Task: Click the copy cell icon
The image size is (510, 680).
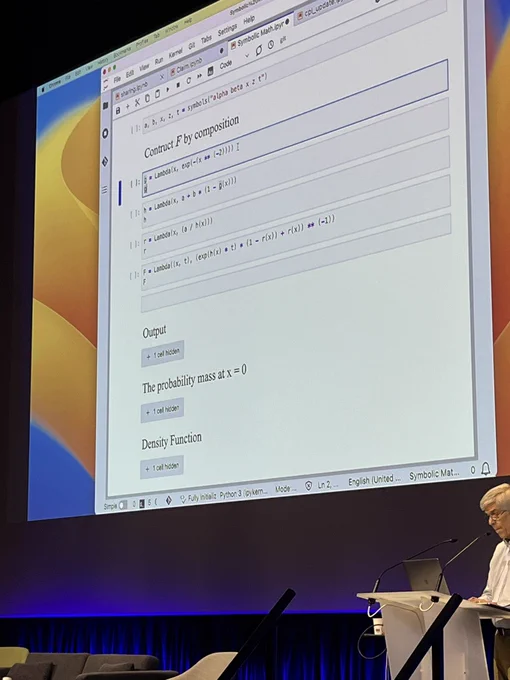Action: point(147,98)
